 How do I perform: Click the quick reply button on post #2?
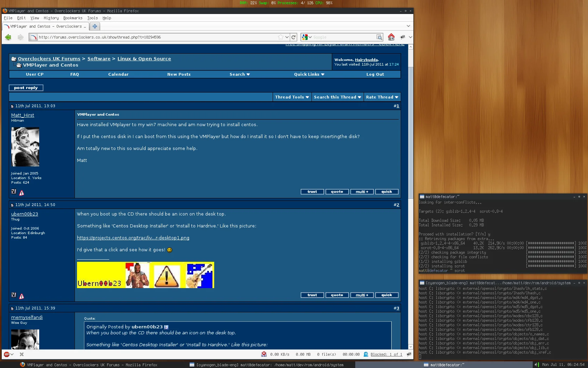coord(387,295)
